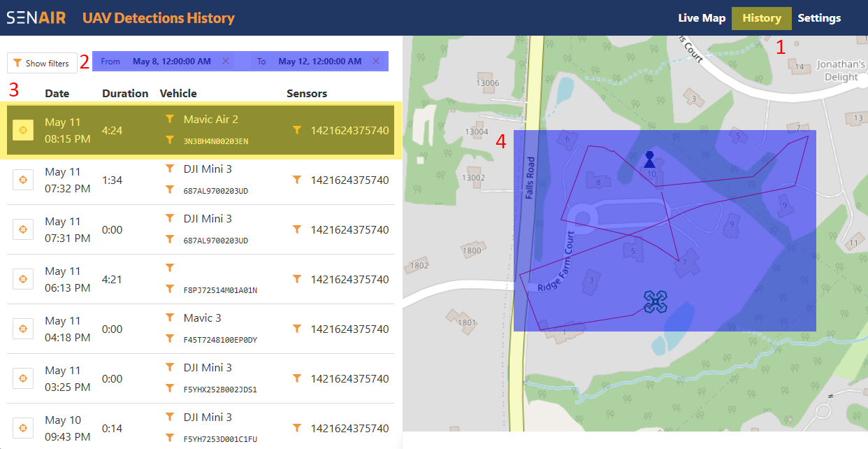868x449 pixels.
Task: Click the date May 10 09:43 PM
Action: point(68,429)
